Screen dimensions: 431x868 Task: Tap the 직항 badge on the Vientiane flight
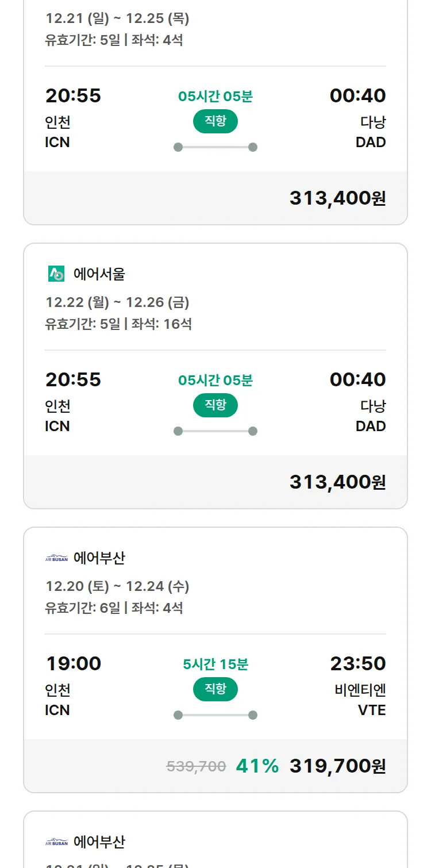[215, 689]
